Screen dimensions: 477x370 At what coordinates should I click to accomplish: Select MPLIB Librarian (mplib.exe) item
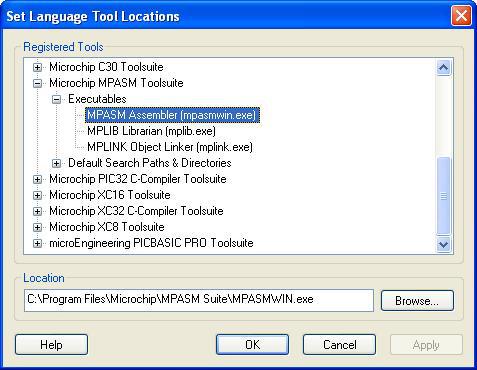(x=151, y=131)
